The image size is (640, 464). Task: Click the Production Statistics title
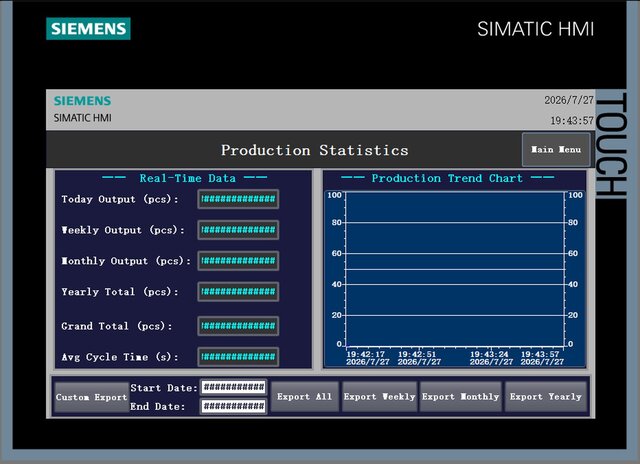[315, 150]
